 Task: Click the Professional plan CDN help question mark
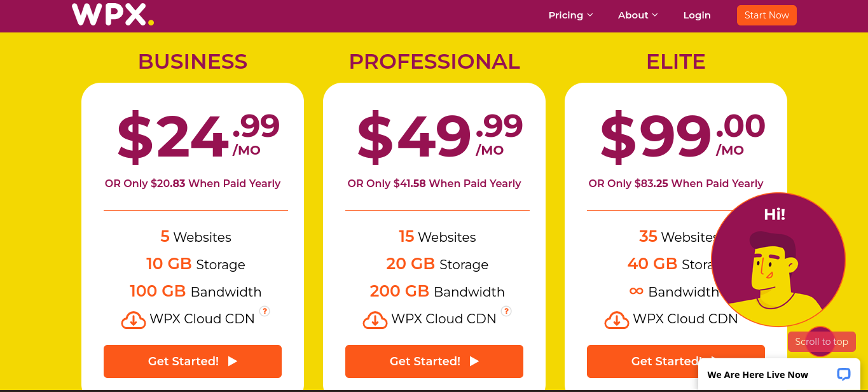[506, 311]
